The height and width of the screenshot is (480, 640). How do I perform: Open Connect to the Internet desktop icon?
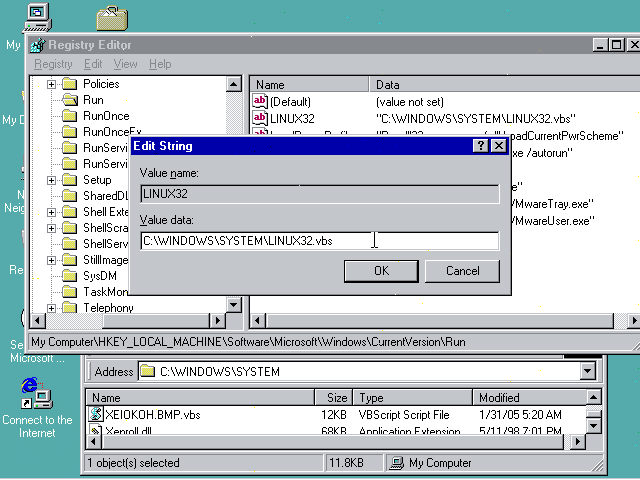click(x=37, y=393)
